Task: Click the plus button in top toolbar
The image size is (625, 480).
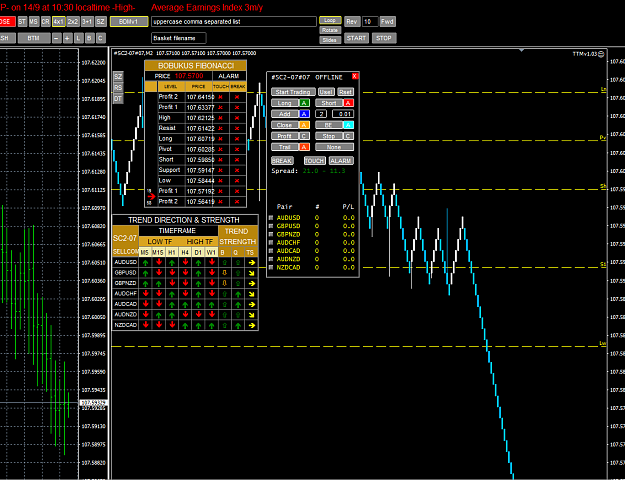Action: [x=67, y=38]
